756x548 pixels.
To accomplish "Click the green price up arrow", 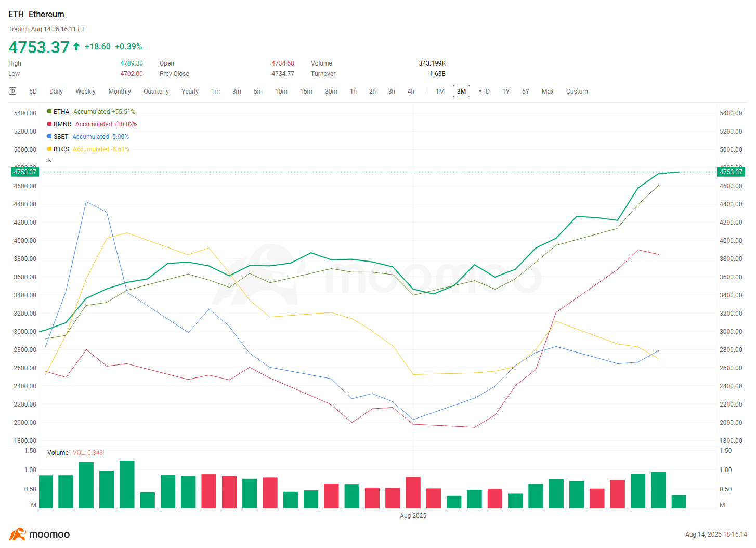I will [x=76, y=46].
